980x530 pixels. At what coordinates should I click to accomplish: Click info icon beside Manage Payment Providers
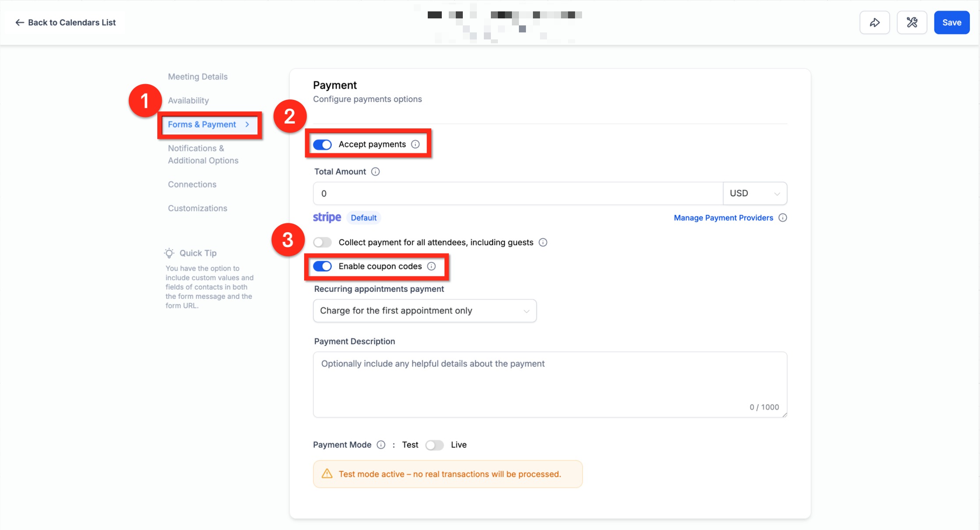click(x=783, y=218)
